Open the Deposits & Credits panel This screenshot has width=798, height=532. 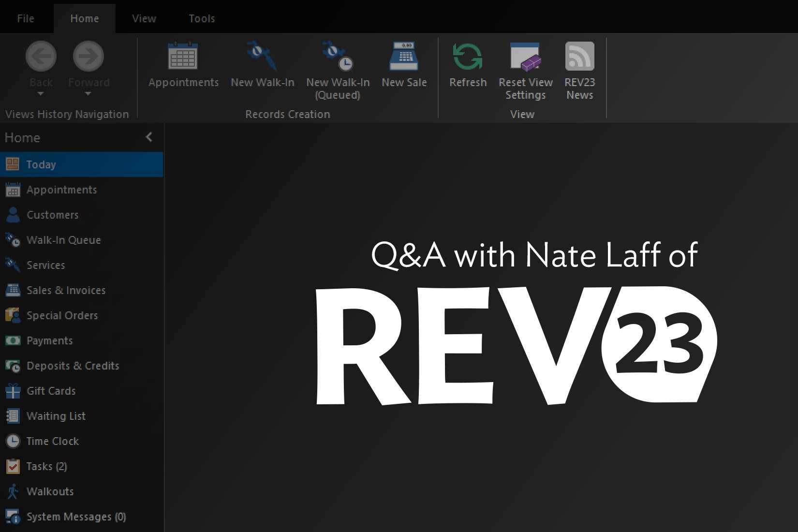pyautogui.click(x=73, y=366)
